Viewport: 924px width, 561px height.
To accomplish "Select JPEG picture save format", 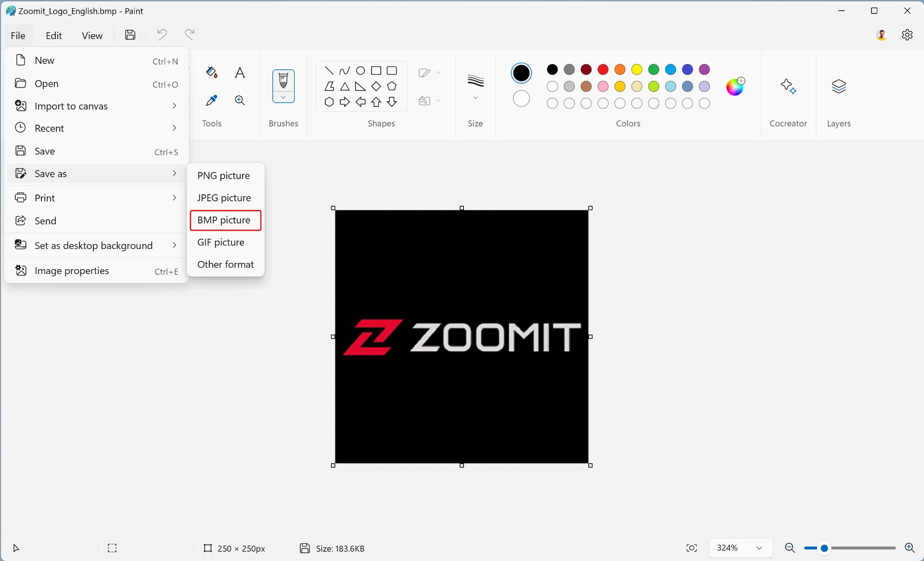I will click(223, 197).
